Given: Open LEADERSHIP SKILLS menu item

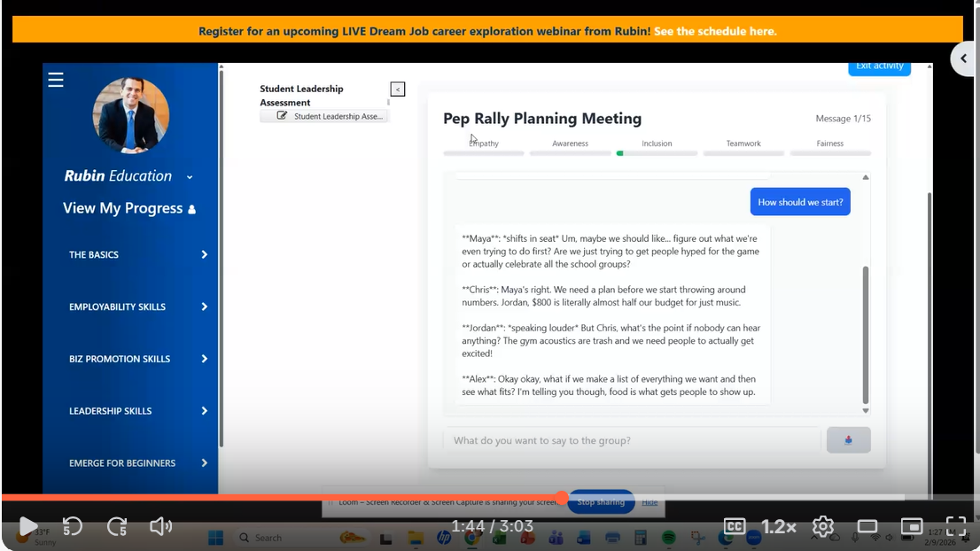Looking at the screenshot, I should pos(137,411).
